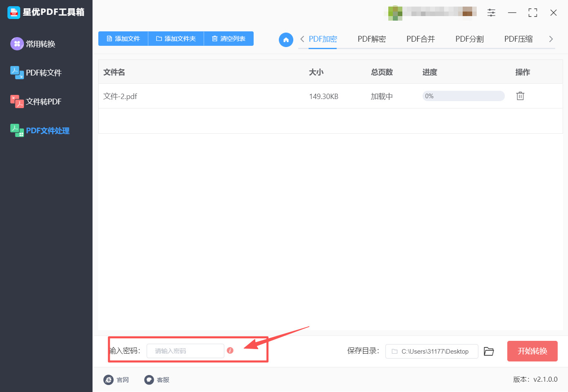Image resolution: width=568 pixels, height=392 pixels.
Task: Start conversion with 开始转换 button
Action: (532, 351)
